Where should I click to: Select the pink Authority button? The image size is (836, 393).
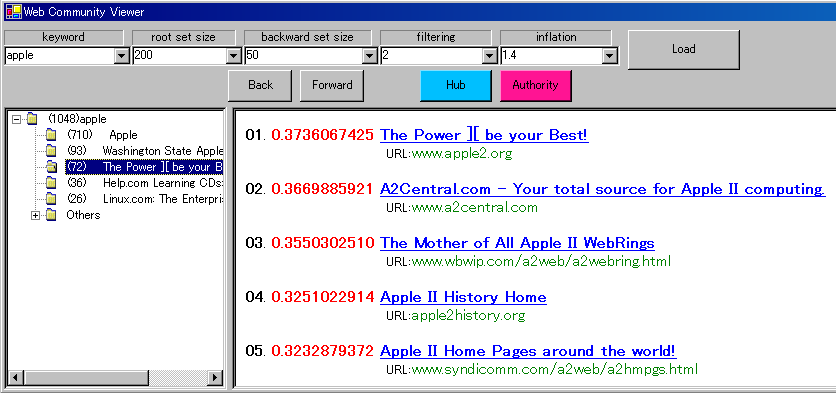535,85
